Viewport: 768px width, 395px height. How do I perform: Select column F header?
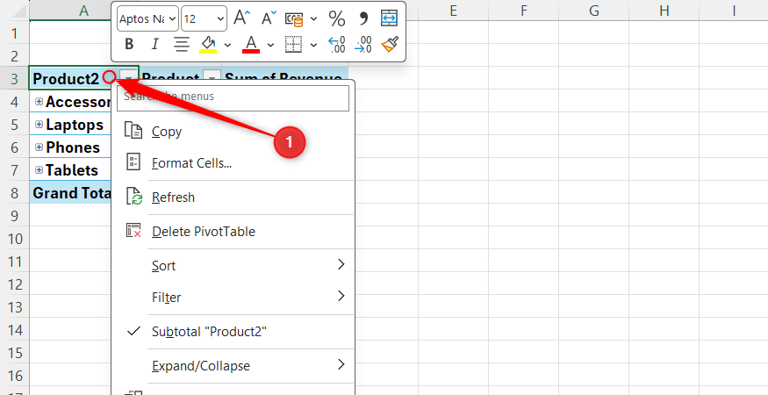[x=524, y=10]
